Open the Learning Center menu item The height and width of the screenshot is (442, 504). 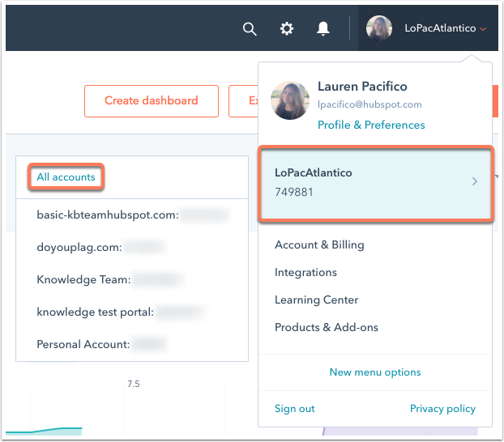[x=316, y=300]
